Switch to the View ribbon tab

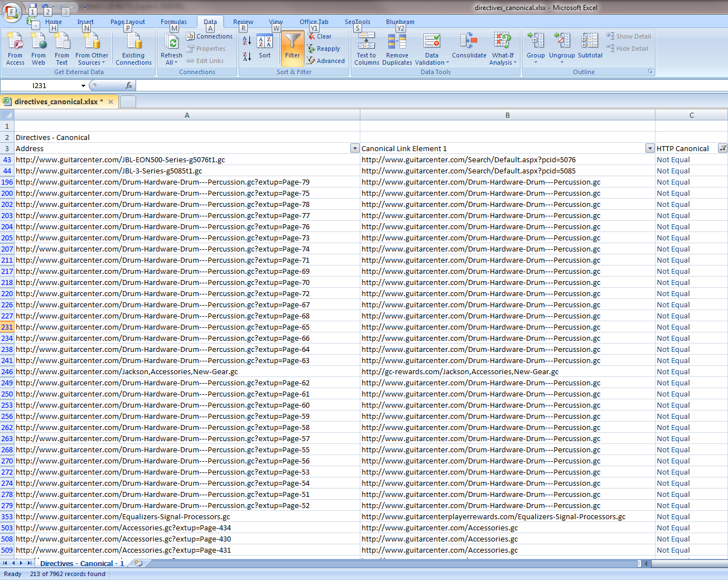pyautogui.click(x=276, y=22)
